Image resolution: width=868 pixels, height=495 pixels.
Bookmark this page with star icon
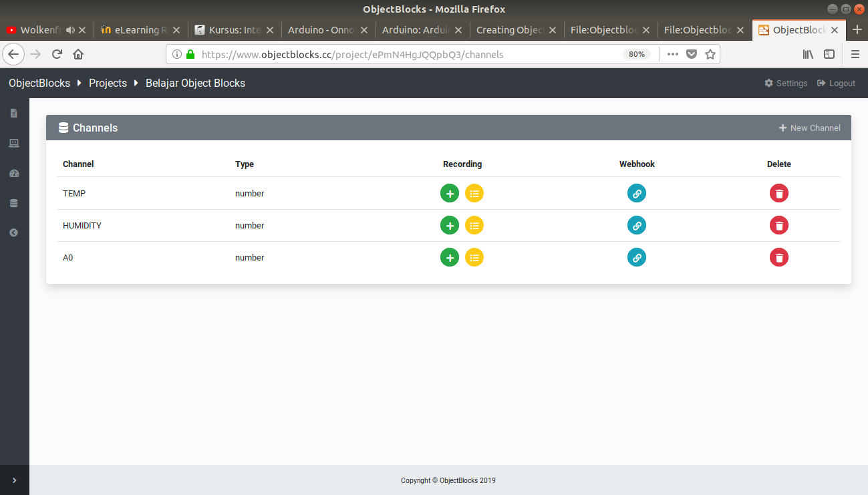(710, 54)
